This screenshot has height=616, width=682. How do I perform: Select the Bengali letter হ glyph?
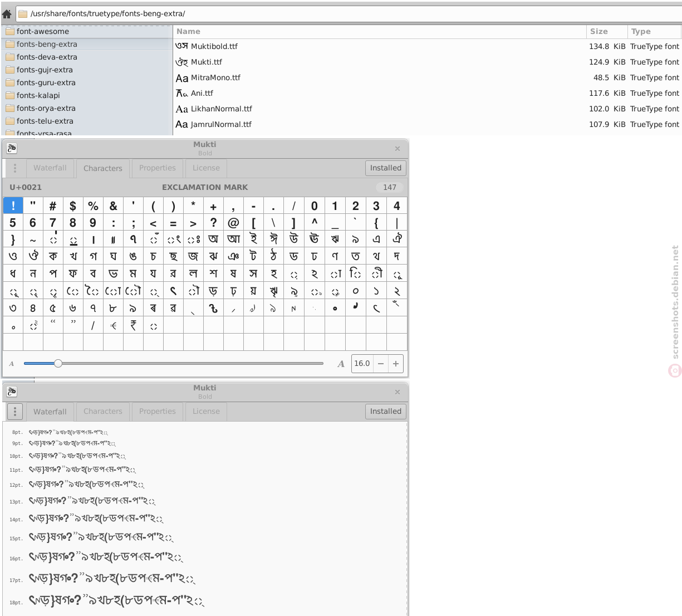pyautogui.click(x=273, y=273)
